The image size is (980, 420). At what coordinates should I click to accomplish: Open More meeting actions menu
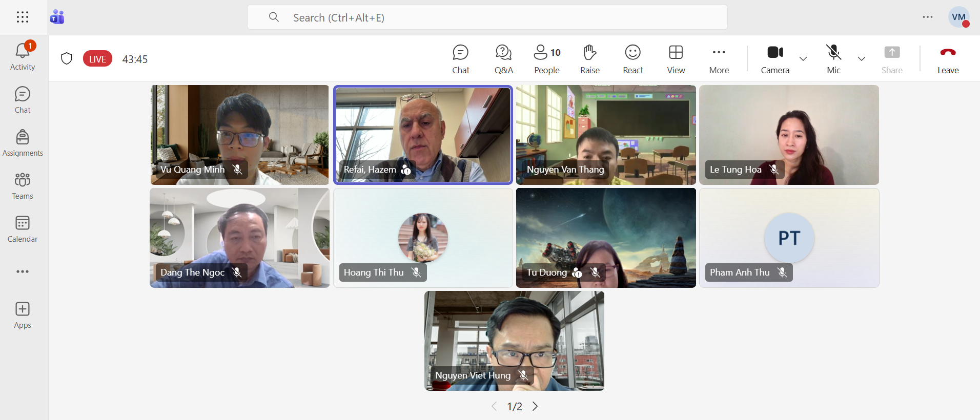pyautogui.click(x=719, y=59)
